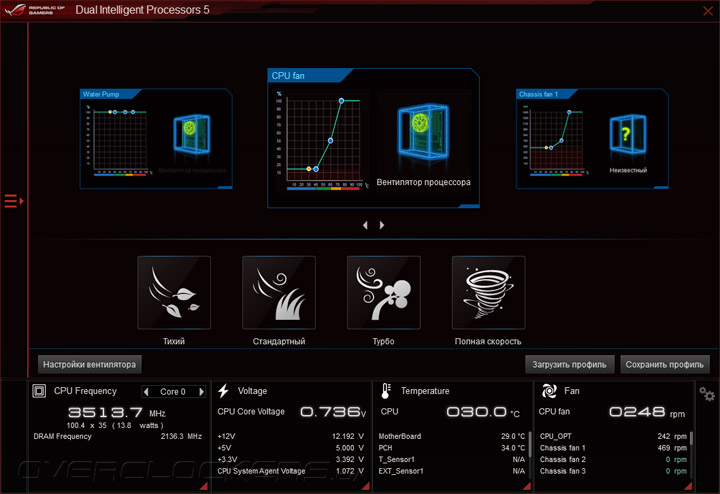Select the Silent (Тихий) fan mode icon
Screen dimensions: 720x494
pyautogui.click(x=174, y=292)
